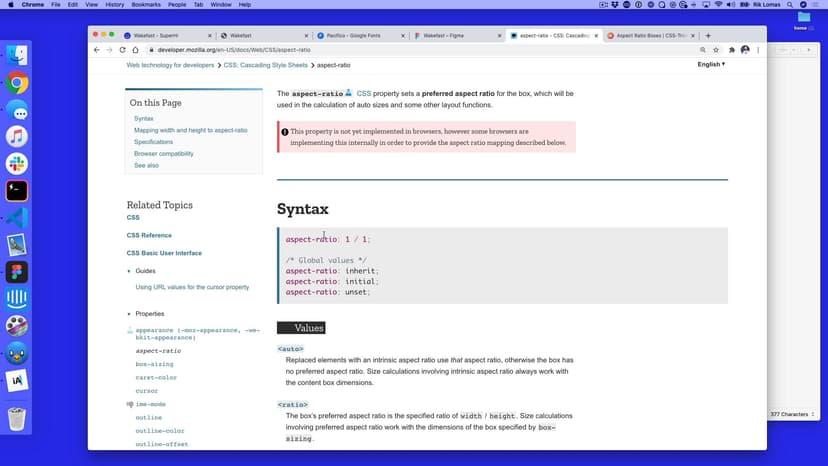This screenshot has height=466, width=828.
Task: Open the CSS Reference link
Action: pyautogui.click(x=149, y=235)
